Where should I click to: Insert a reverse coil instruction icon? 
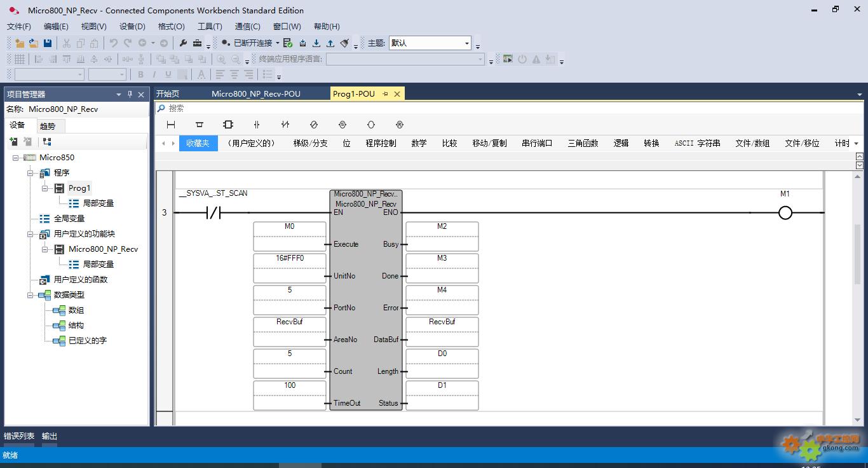click(x=314, y=125)
